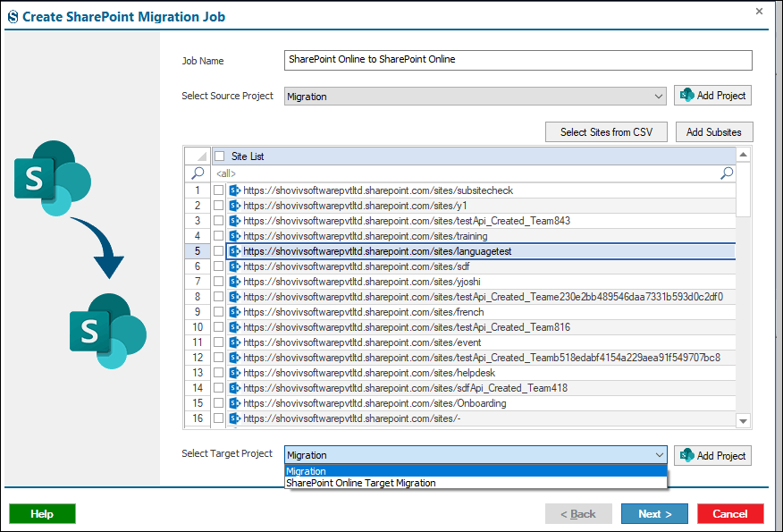
Task: Click the site icon beside sdfApi_Created_Team418
Action: (x=235, y=388)
